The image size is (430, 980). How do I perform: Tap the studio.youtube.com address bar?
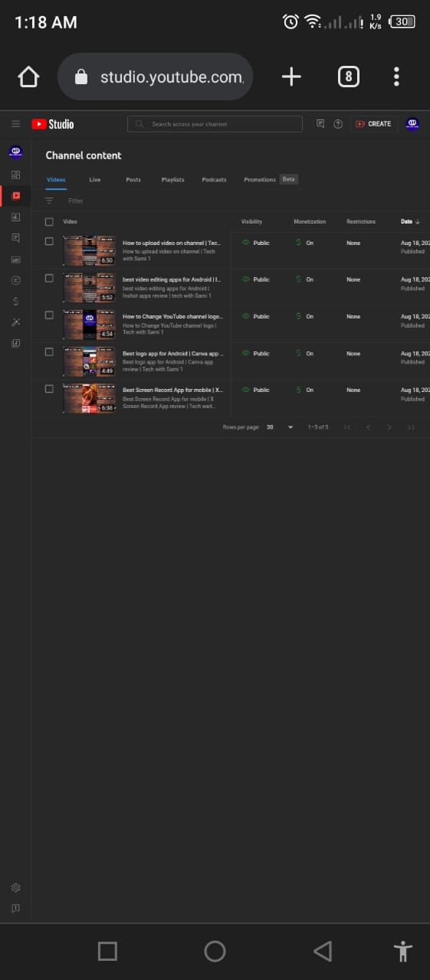pyautogui.click(x=155, y=77)
